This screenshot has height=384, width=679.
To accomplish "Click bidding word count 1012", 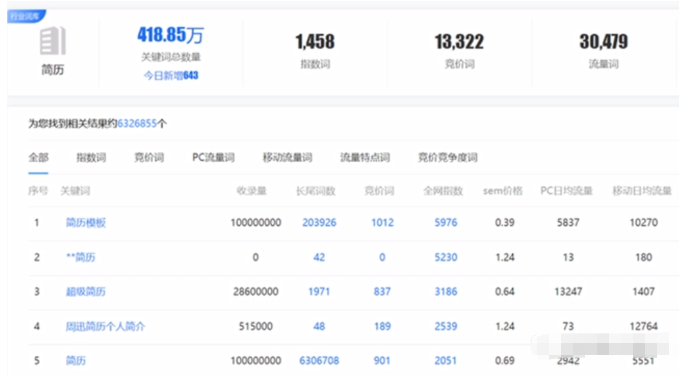I will coord(382,223).
